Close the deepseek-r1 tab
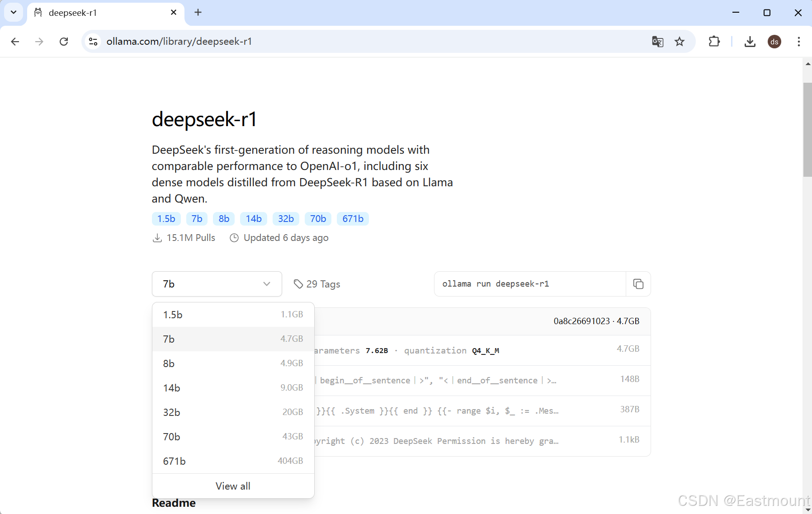The width and height of the screenshot is (812, 514). pos(174,13)
